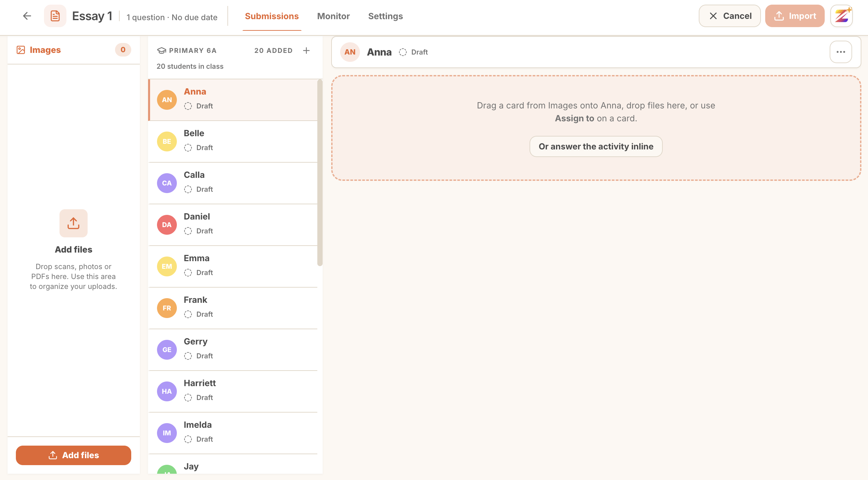Click the Images icon in the panel header
Screen dimensions: 868x480
tap(21, 50)
